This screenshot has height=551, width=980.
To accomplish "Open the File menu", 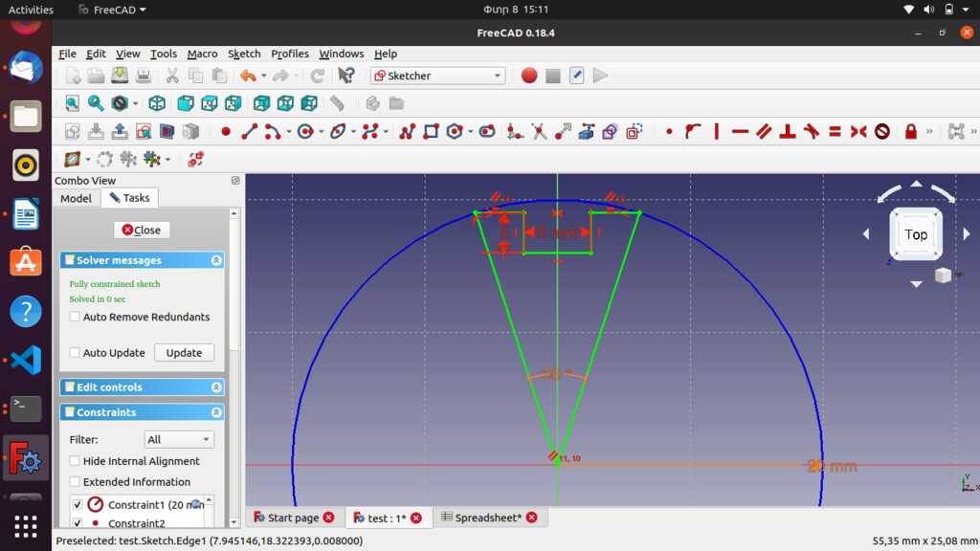I will [x=67, y=54].
